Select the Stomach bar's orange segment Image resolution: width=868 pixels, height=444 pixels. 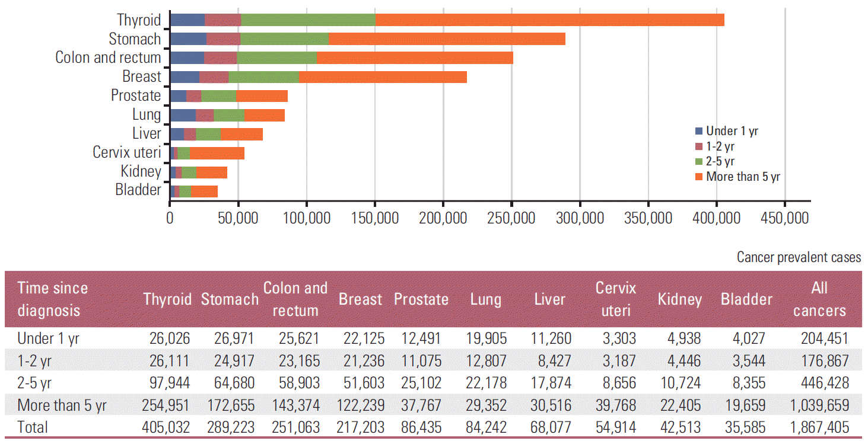[x=447, y=39]
